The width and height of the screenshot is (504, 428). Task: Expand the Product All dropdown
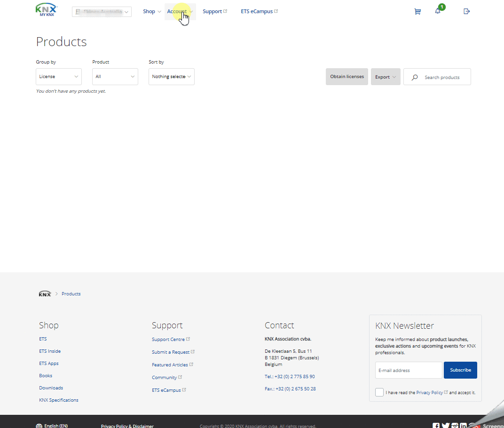115,77
